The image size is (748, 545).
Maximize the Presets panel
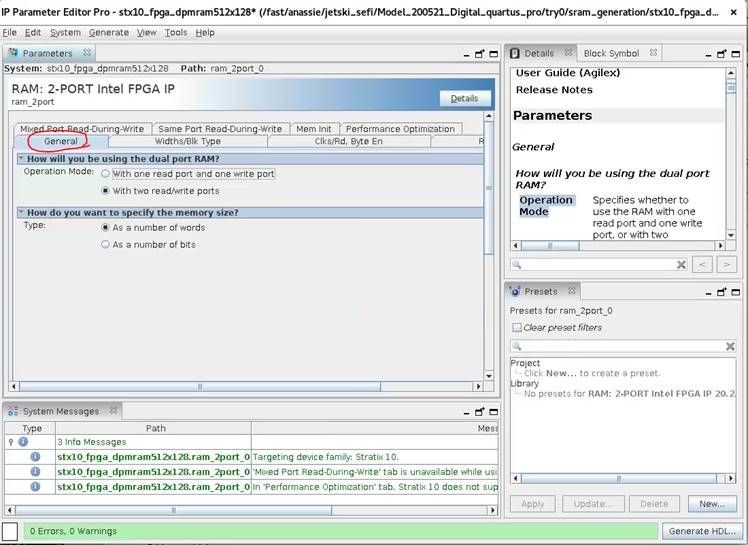pos(736,292)
